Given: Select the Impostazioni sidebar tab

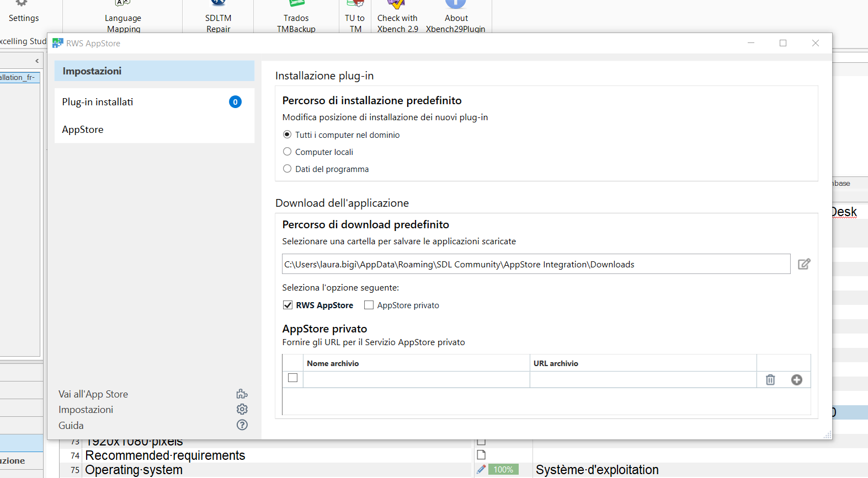Looking at the screenshot, I should tap(155, 71).
